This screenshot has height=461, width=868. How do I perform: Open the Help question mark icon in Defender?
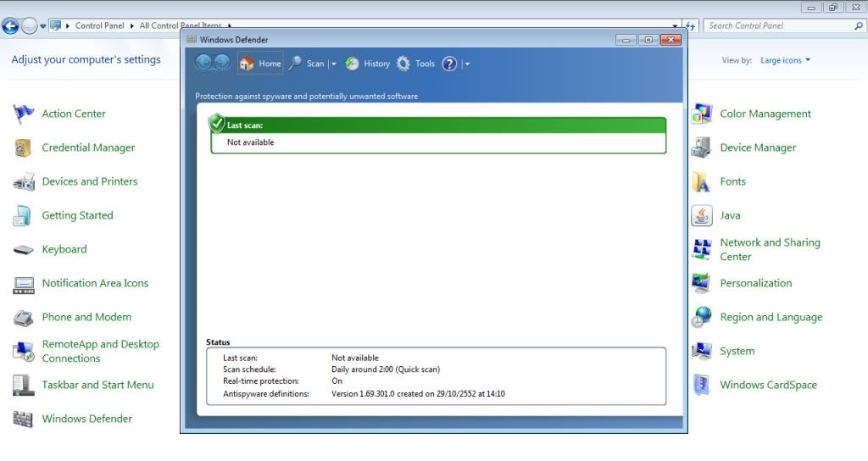pyautogui.click(x=449, y=64)
